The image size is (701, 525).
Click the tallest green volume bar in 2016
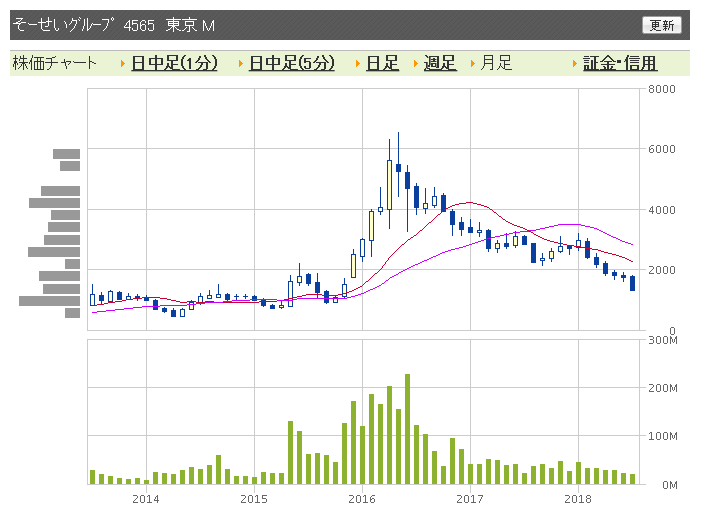(x=407, y=429)
